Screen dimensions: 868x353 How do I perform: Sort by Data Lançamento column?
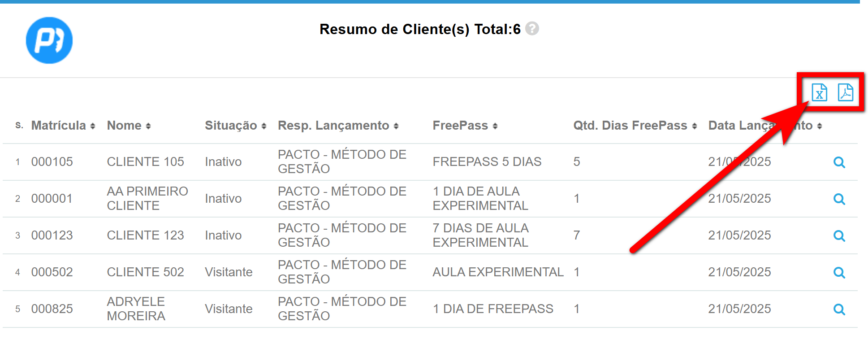pyautogui.click(x=764, y=126)
